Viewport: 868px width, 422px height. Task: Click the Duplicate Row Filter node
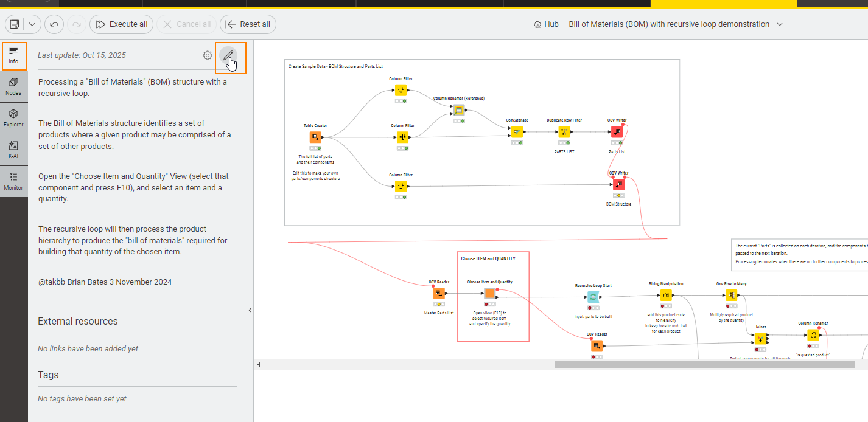click(564, 132)
